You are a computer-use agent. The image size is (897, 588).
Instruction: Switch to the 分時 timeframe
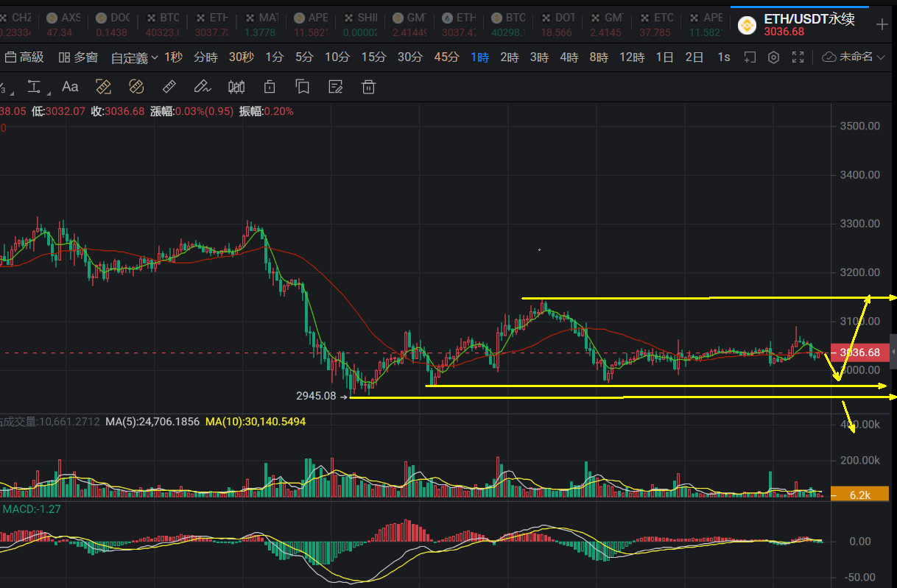[x=205, y=57]
